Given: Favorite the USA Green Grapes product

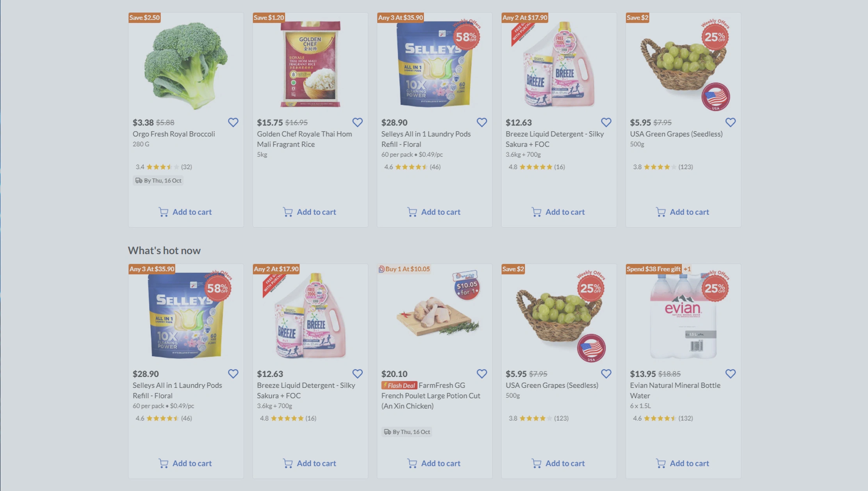Looking at the screenshot, I should point(731,122).
